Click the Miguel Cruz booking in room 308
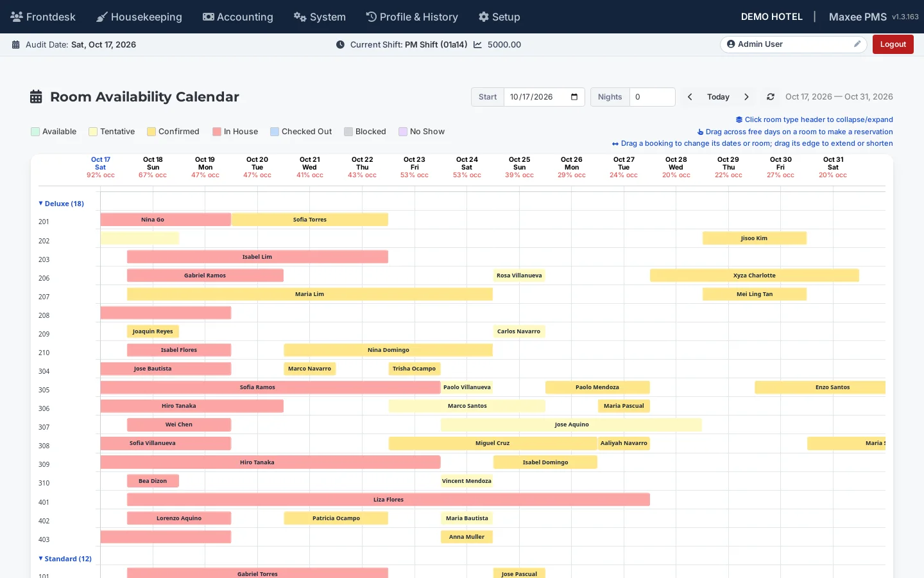924x578 pixels. point(493,443)
